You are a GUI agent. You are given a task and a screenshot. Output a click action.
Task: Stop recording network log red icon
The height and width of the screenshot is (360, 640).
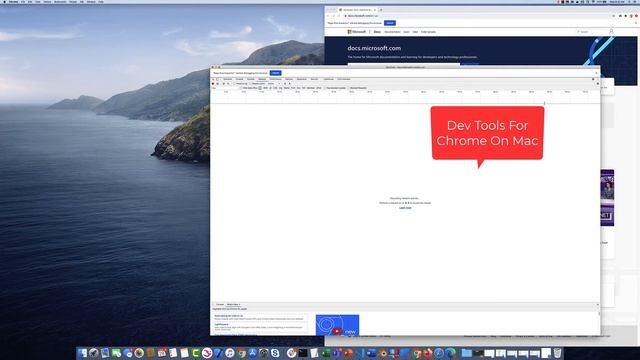point(213,84)
